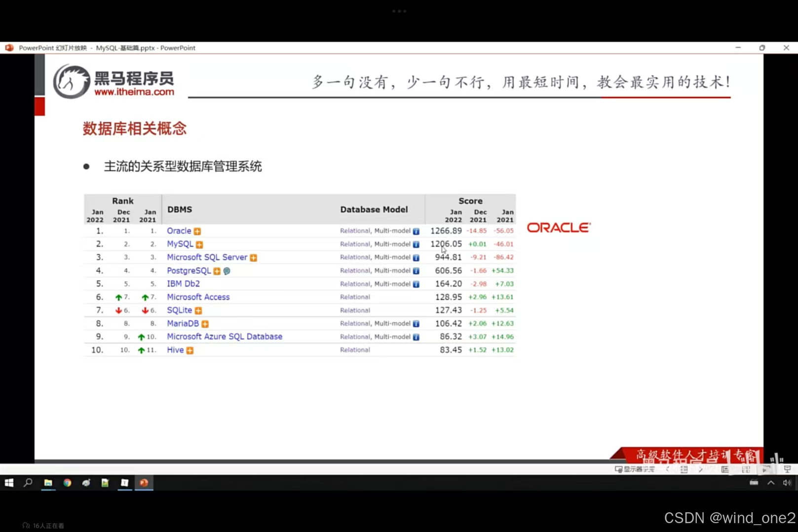798x532 pixels.
Task: Click info icon in MySQL's model column
Action: coord(416,245)
